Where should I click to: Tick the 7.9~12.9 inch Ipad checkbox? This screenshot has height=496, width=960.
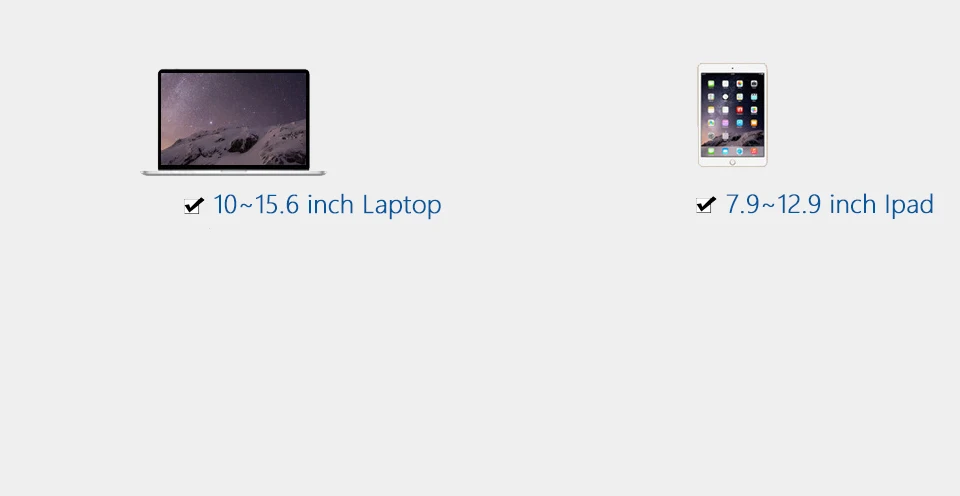tap(705, 205)
